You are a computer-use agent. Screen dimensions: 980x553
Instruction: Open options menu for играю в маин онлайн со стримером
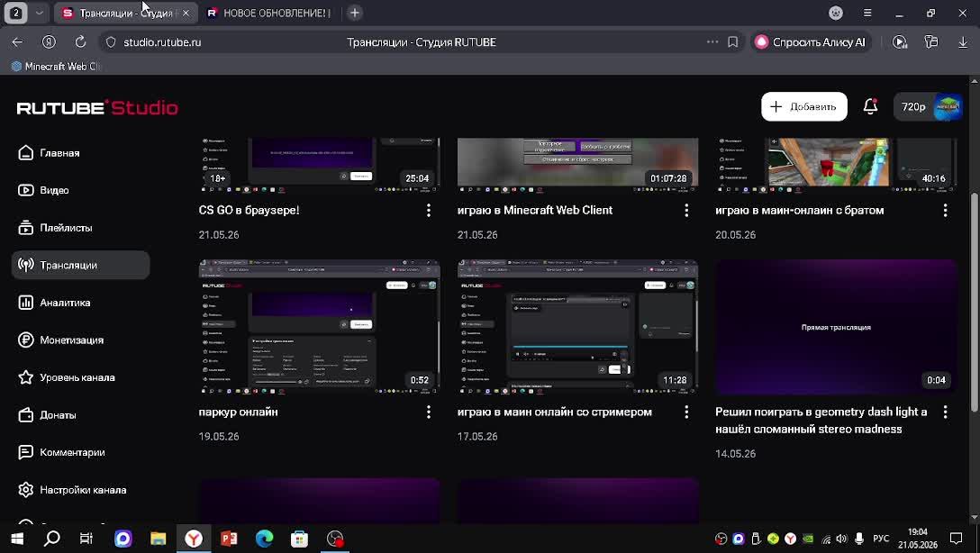tap(687, 412)
